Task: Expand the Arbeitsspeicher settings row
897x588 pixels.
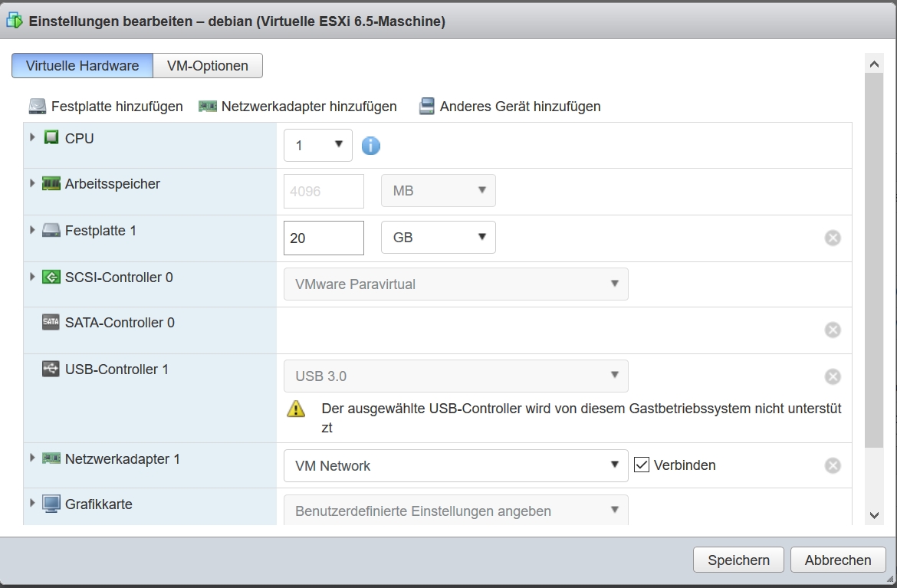Action: pyautogui.click(x=32, y=184)
